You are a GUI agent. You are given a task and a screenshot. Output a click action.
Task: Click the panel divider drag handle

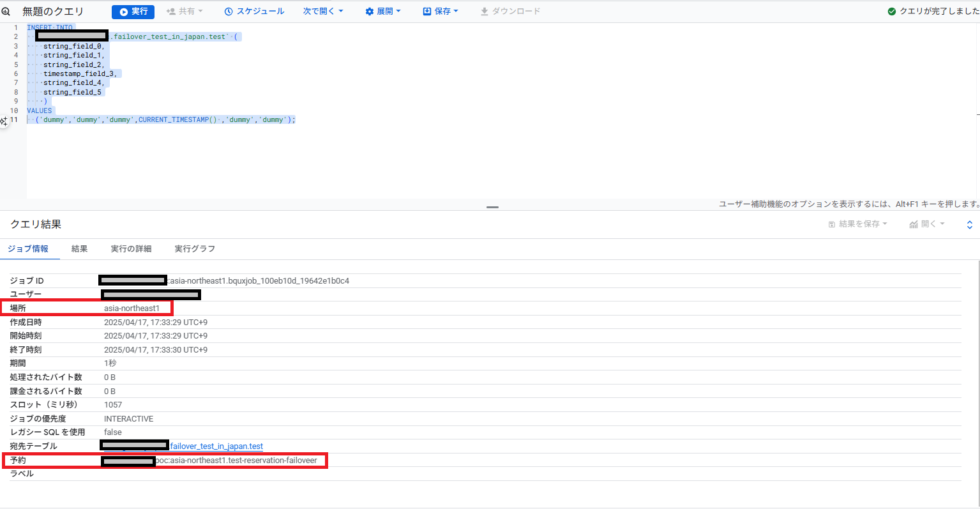click(x=492, y=207)
